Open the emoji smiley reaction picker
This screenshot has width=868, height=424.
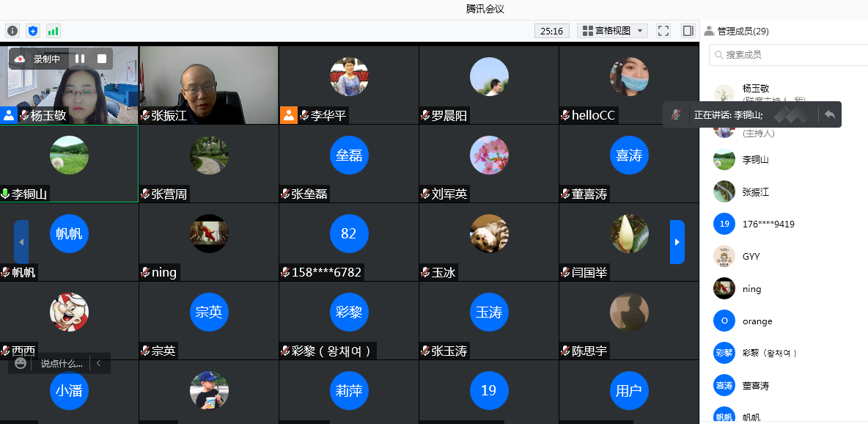click(21, 363)
